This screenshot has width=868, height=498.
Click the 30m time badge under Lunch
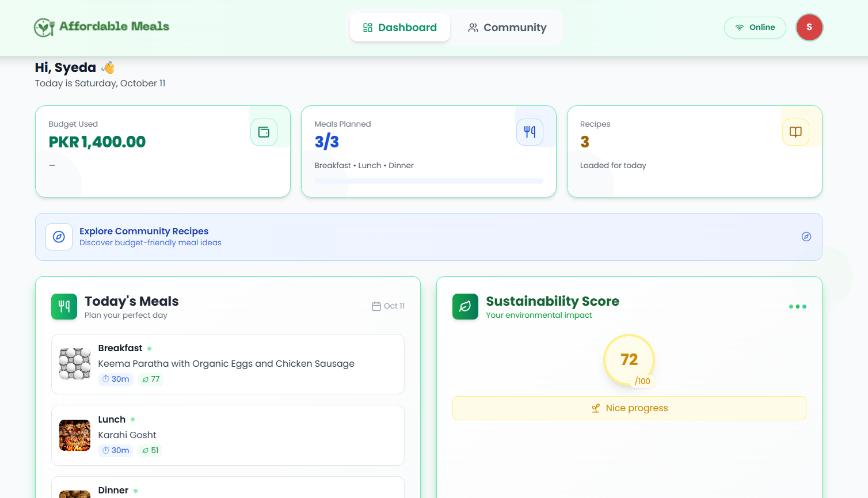116,451
